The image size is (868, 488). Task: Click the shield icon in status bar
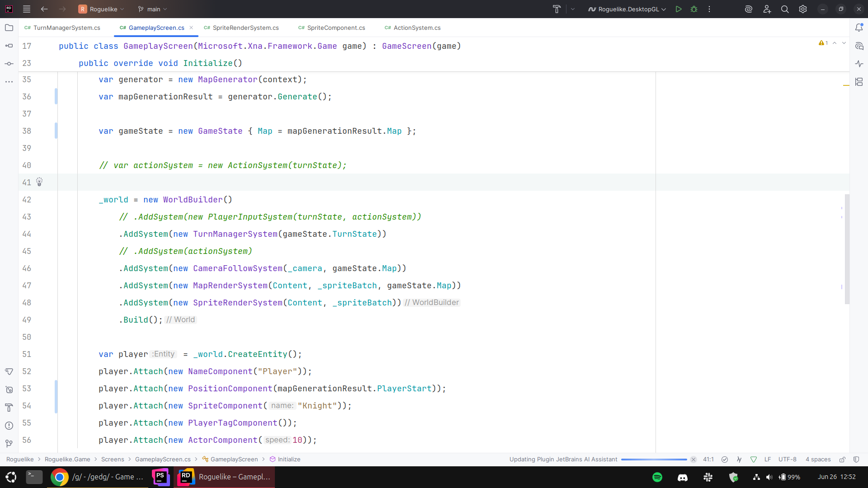pos(856,460)
